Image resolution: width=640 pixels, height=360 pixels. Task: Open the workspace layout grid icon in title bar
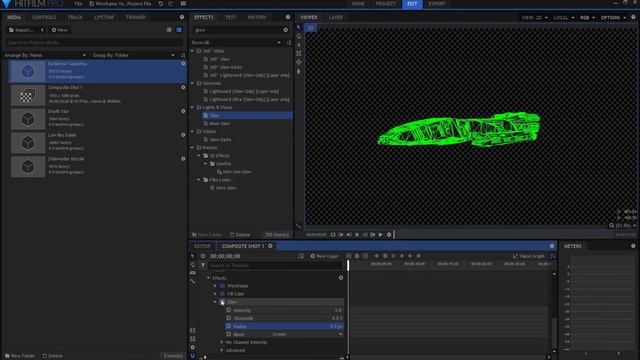click(183, 4)
